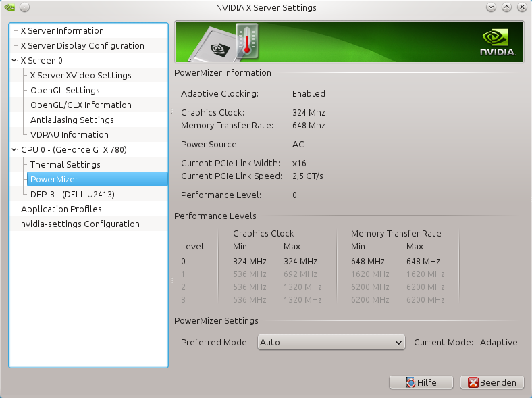Open DFP-3 - (DELL U2413) page

click(72, 194)
